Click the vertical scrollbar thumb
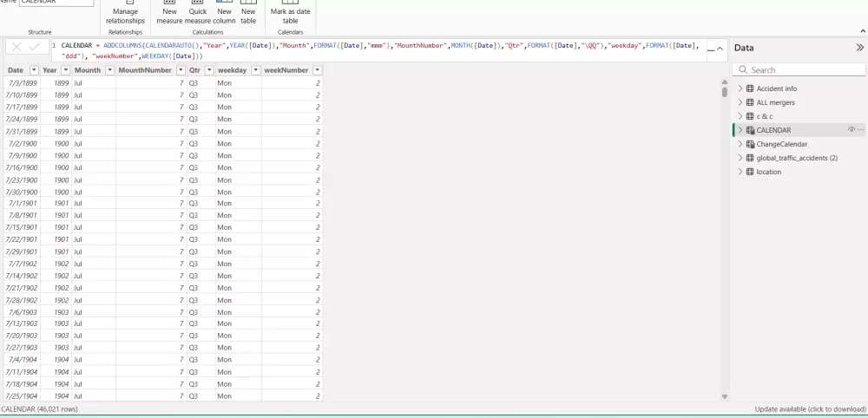 [725, 92]
